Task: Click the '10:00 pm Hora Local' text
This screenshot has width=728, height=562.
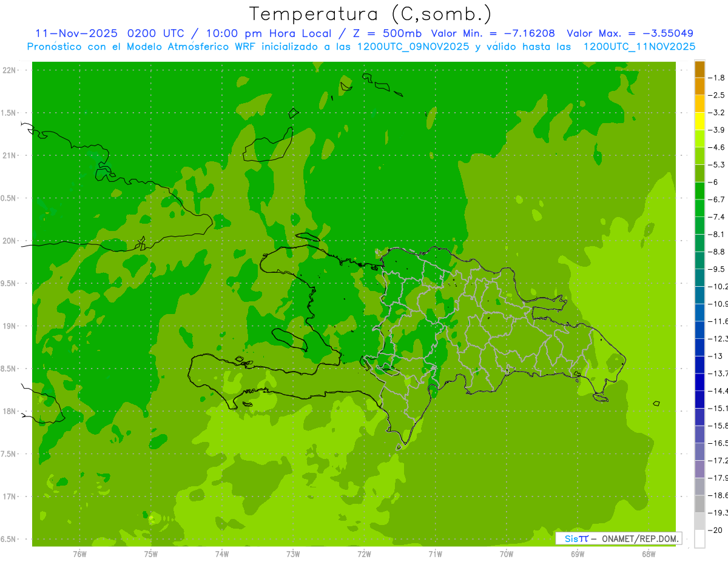Action: [x=268, y=33]
